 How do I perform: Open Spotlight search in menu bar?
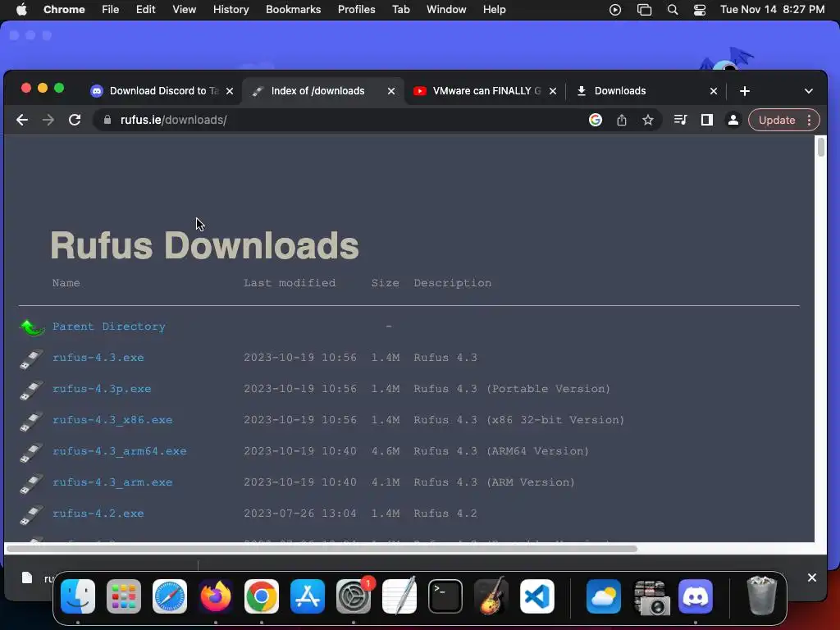click(673, 10)
